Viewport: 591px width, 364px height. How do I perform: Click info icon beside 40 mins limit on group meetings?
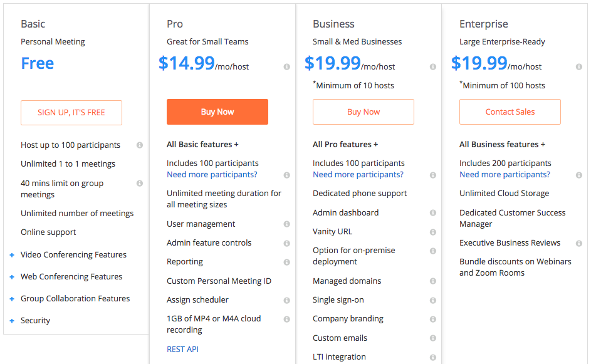coord(140,184)
